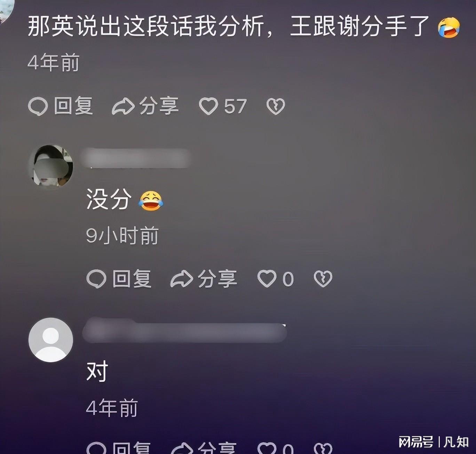The image size is (476, 454).
Task: Open the default gray avatar of 对 commenter
Action: click(51, 340)
